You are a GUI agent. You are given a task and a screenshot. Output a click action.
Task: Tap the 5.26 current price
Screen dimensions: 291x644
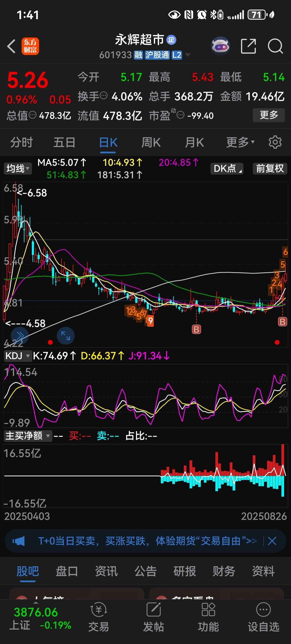tap(28, 80)
